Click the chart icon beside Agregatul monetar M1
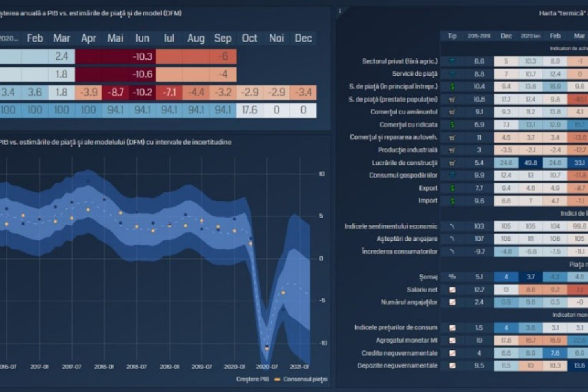This screenshot has height=392, width=588. pyautogui.click(x=452, y=340)
